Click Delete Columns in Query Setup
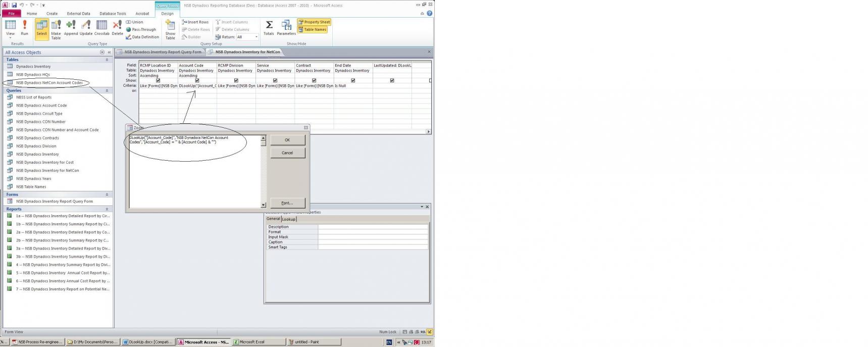This screenshot has height=347, width=868. pyautogui.click(x=232, y=29)
